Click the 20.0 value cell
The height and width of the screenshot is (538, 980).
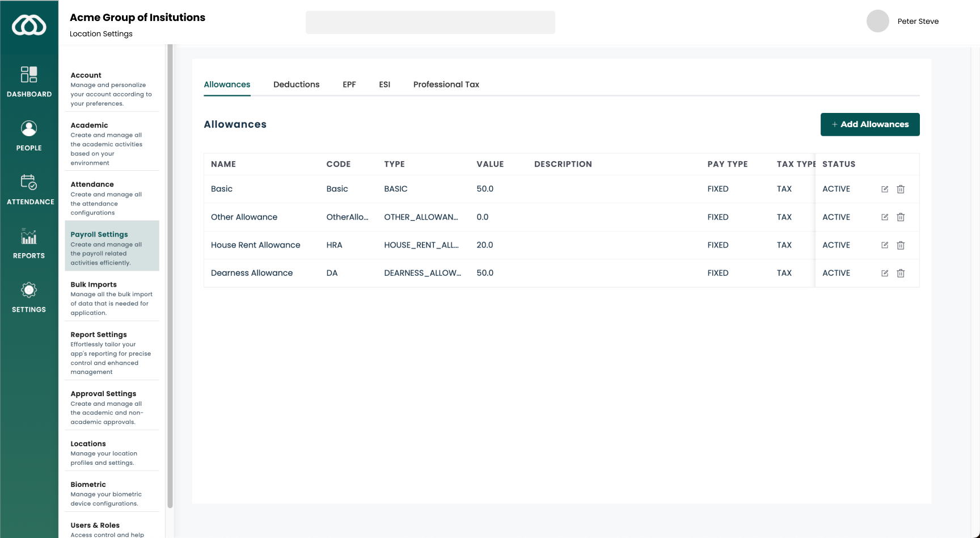[x=485, y=245]
